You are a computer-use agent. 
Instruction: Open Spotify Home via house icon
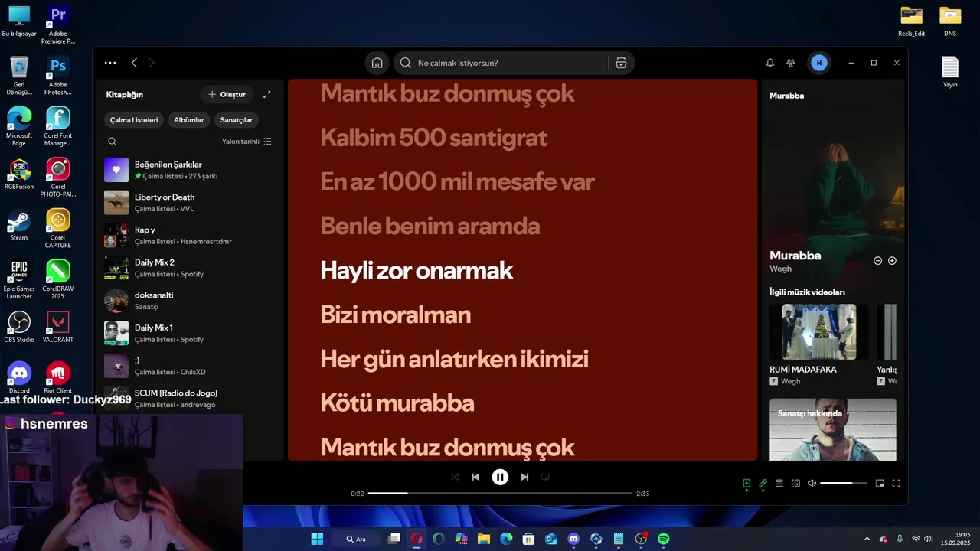(377, 63)
